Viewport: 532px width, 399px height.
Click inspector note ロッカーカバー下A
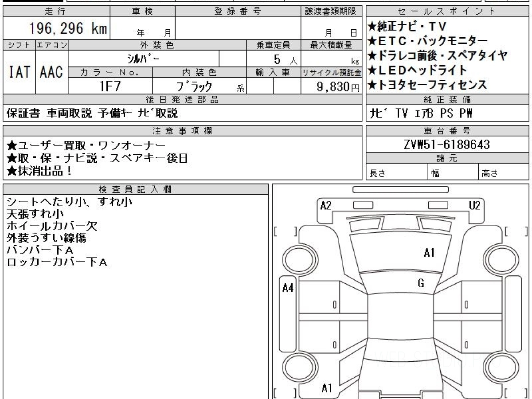coord(57,262)
